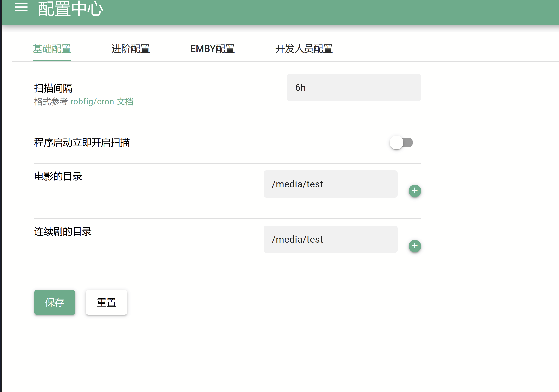This screenshot has width=559, height=392.
Task: Click the scan interval 6h input field
Action: tap(354, 88)
